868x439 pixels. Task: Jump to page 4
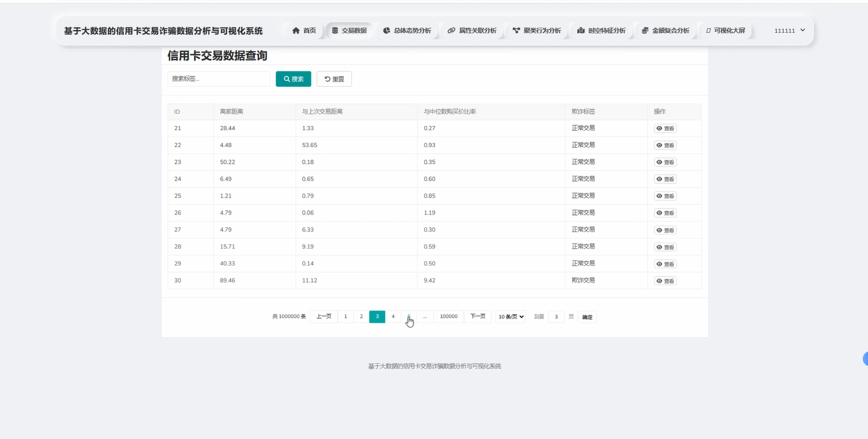[393, 317]
